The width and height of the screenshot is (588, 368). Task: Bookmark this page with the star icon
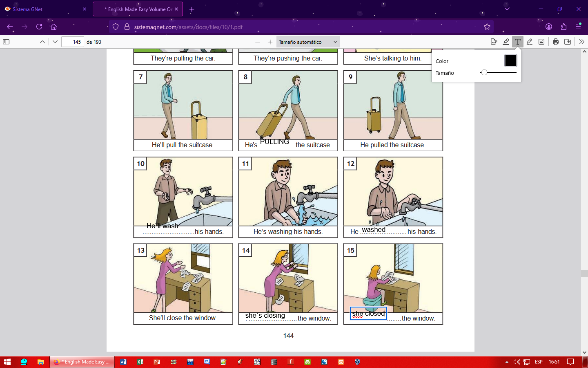click(x=487, y=27)
